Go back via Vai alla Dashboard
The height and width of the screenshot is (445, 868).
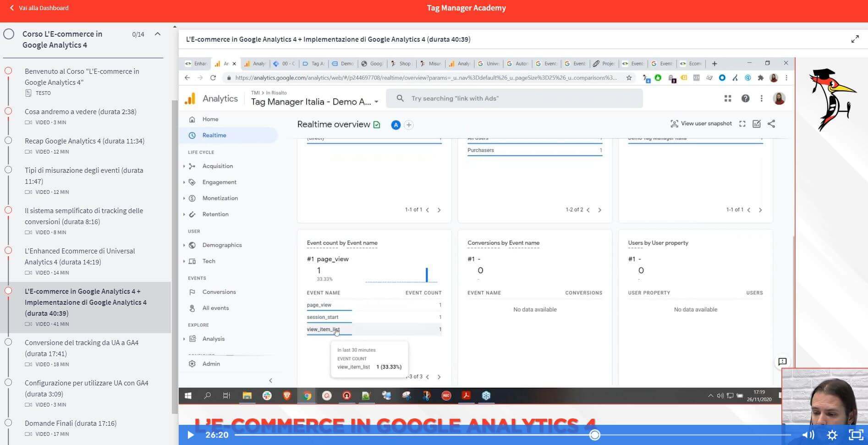point(39,8)
